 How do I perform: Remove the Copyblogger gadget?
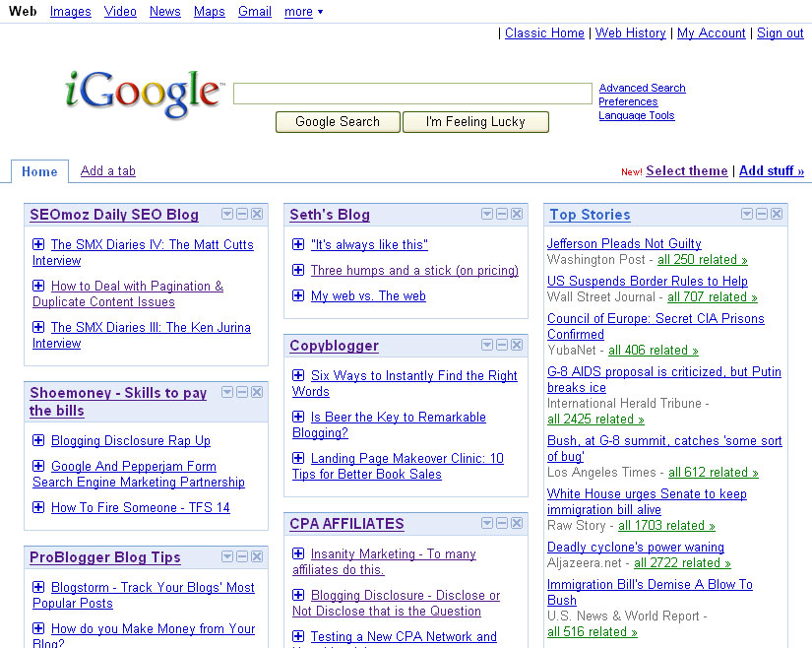click(x=517, y=345)
